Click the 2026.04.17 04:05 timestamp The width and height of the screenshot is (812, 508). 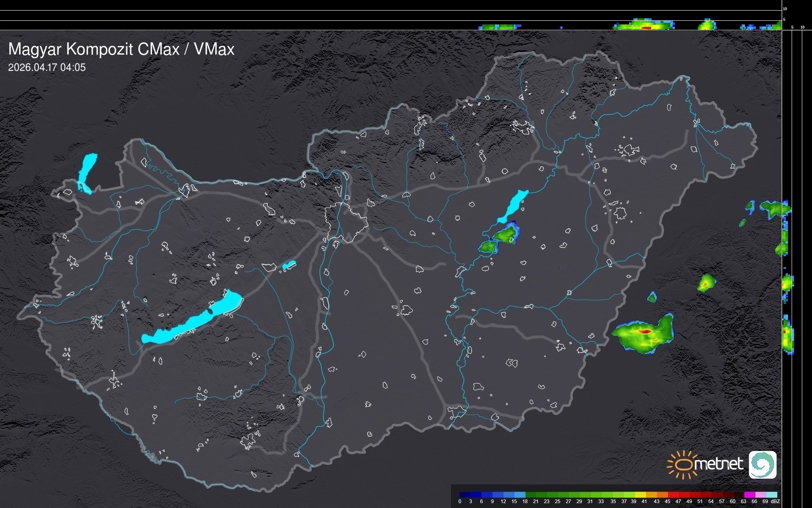[x=47, y=68]
